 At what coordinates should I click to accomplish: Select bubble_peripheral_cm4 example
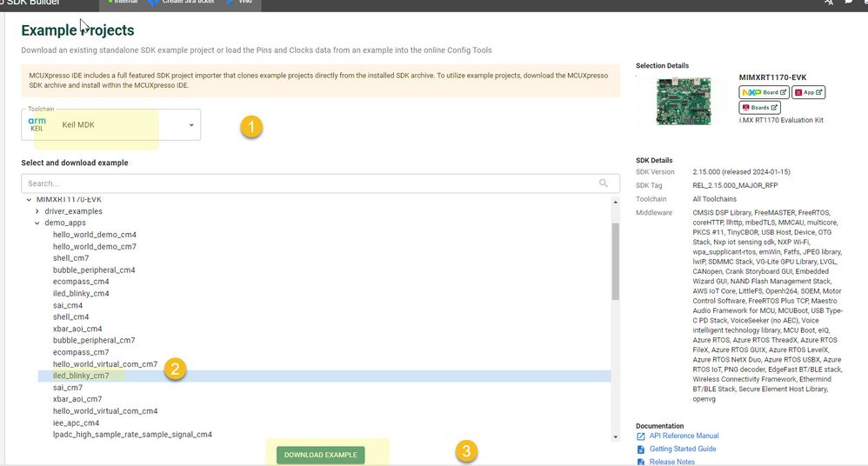pos(94,270)
